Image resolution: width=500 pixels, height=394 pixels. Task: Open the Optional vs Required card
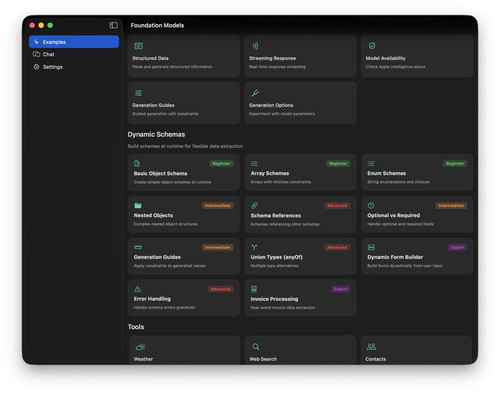tap(417, 214)
